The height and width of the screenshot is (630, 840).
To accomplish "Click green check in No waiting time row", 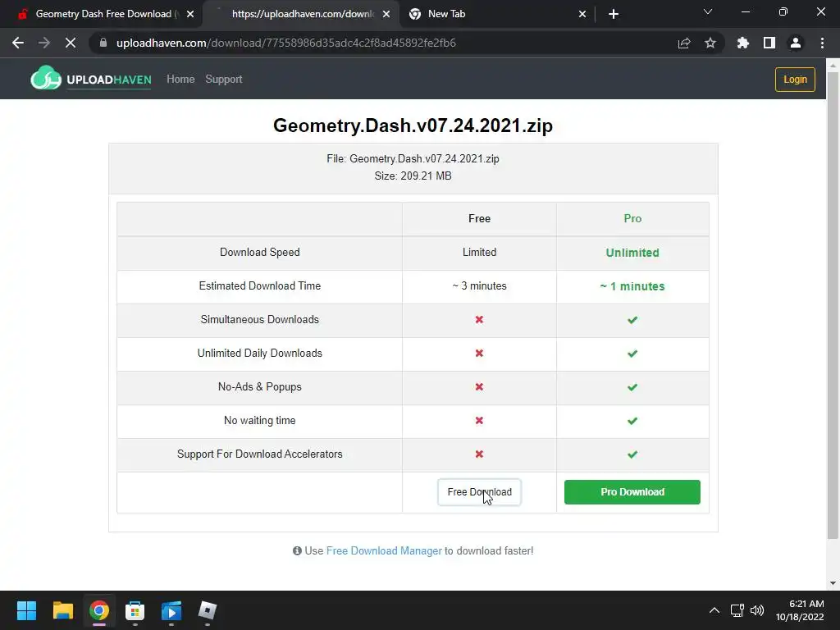I will tap(632, 421).
